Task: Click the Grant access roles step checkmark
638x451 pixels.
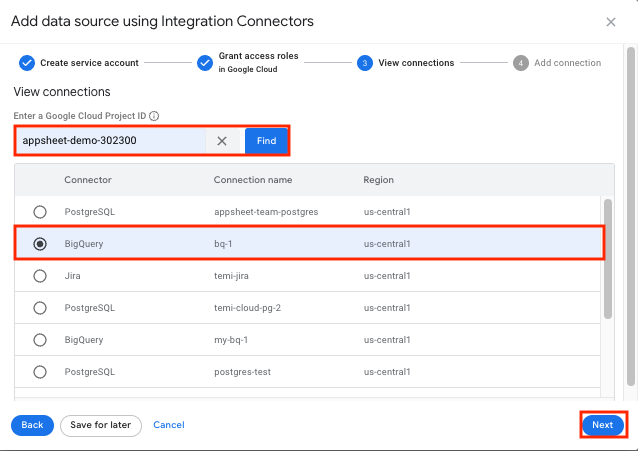Action: pyautogui.click(x=205, y=63)
